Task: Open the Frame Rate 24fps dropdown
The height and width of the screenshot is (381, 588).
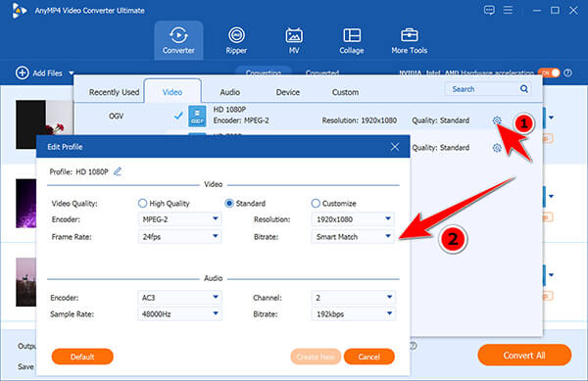Action: tap(179, 237)
